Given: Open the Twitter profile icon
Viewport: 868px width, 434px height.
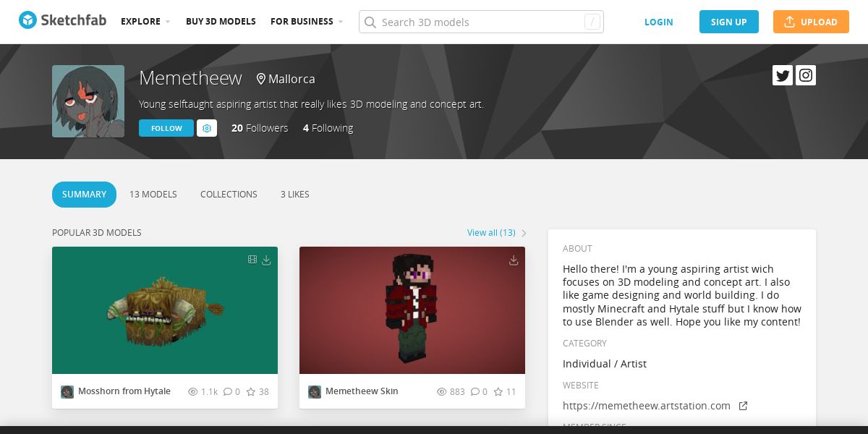Looking at the screenshot, I should (783, 75).
